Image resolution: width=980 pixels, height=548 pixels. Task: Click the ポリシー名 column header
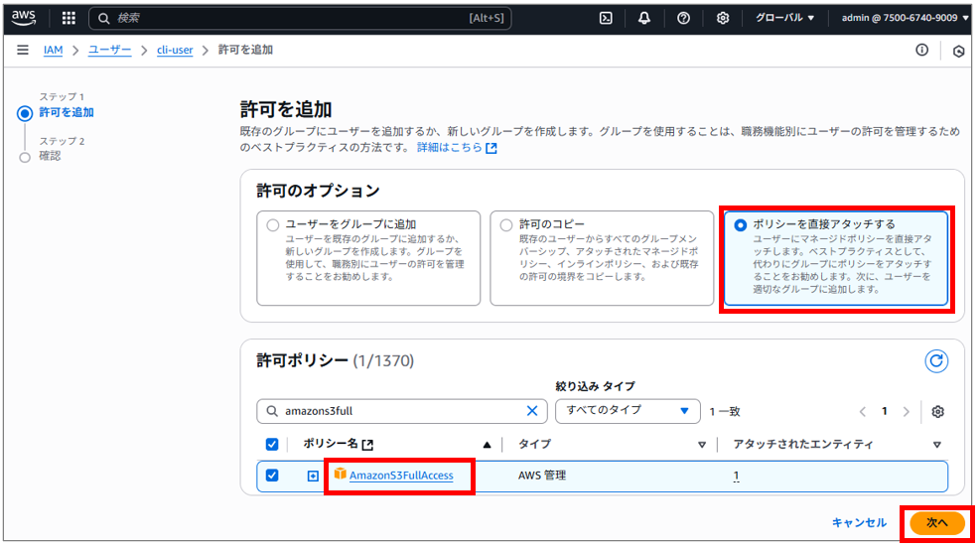coord(331,444)
